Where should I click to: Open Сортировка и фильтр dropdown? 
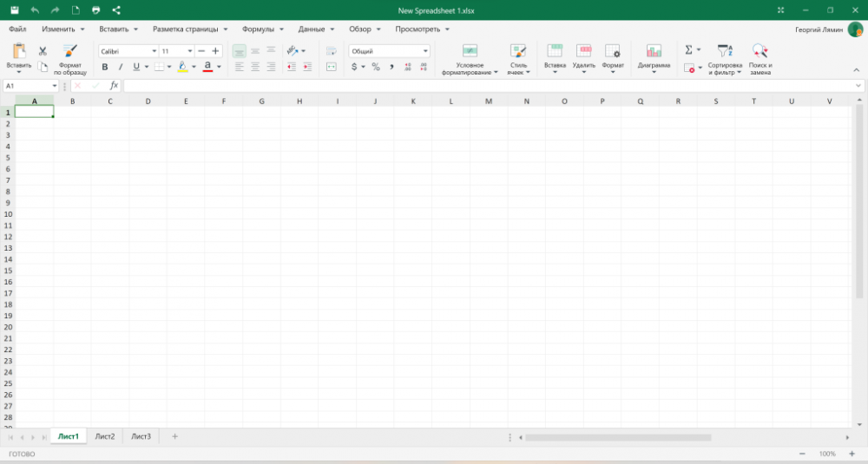click(x=725, y=59)
